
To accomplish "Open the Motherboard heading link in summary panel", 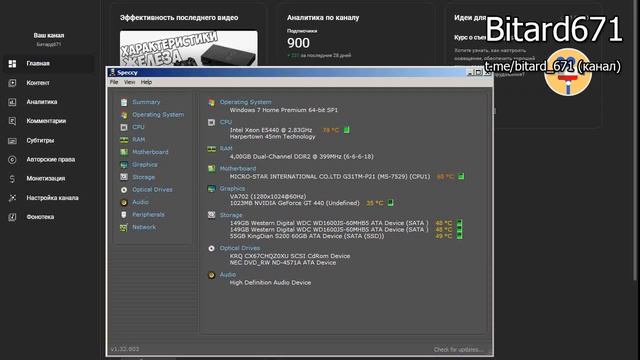I will [238, 169].
